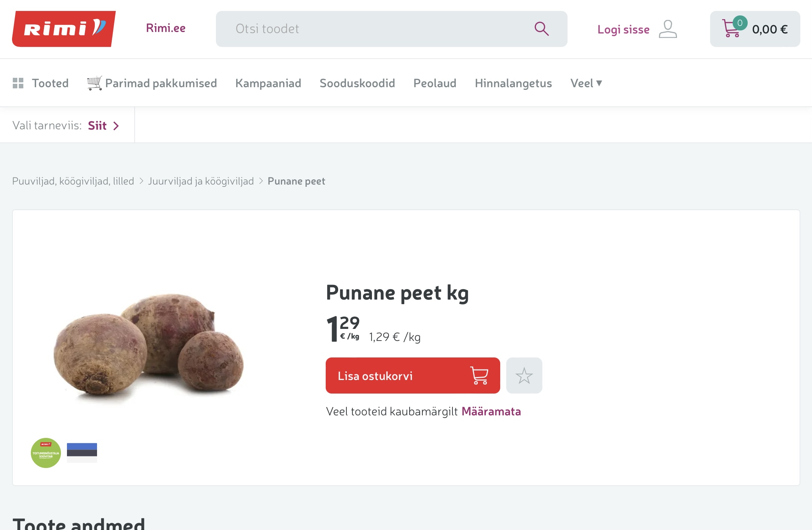The height and width of the screenshot is (530, 812).
Task: Click Lisa ostukorvi button
Action: click(x=413, y=376)
